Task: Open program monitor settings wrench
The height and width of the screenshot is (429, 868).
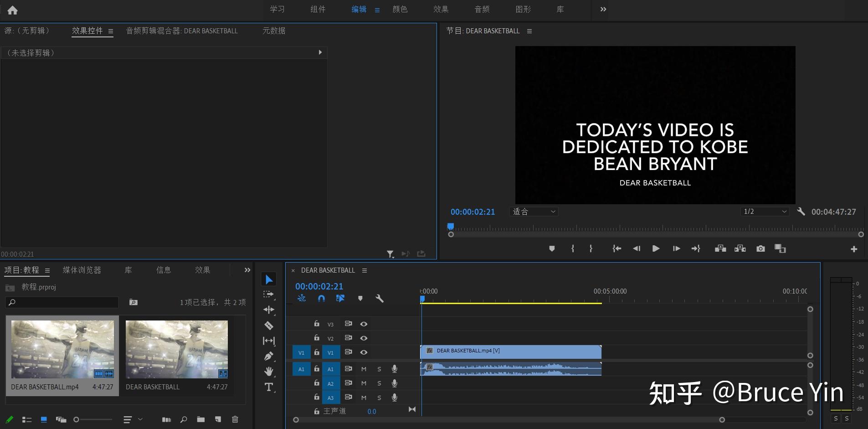Action: (x=801, y=212)
